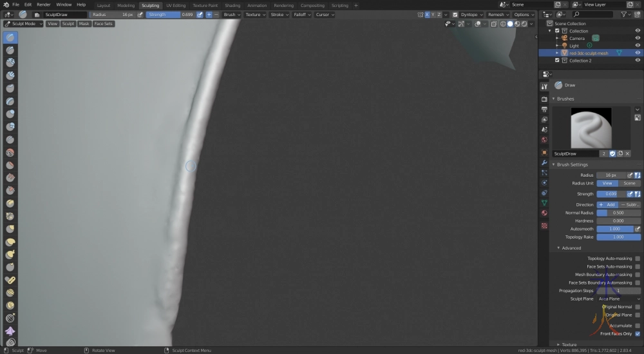The image size is (644, 354).
Task: Enable Topology Auto-masking checkbox
Action: 638,259
